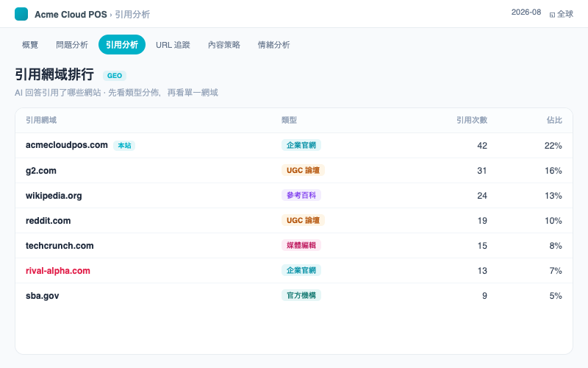Open the reddit.com domain row

294,220
